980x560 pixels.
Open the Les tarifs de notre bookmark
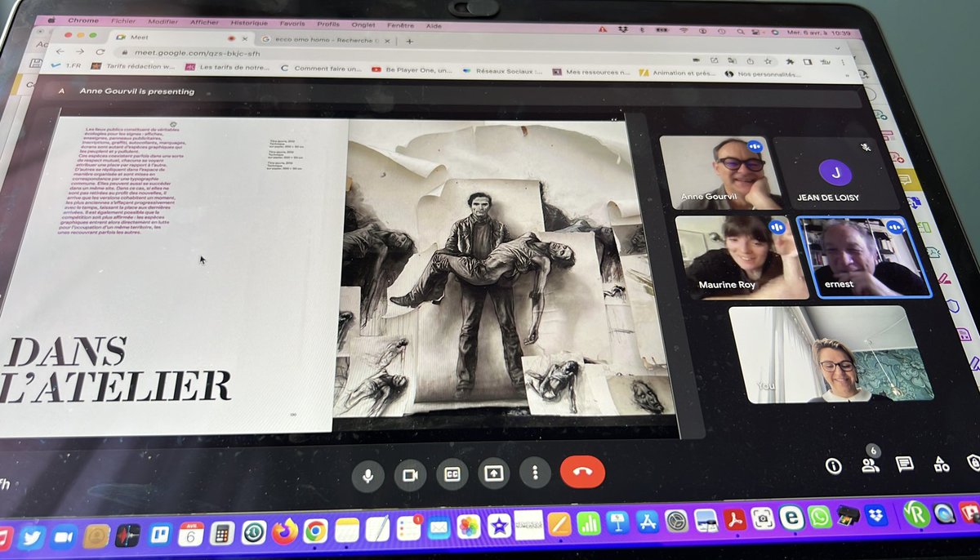[228, 68]
